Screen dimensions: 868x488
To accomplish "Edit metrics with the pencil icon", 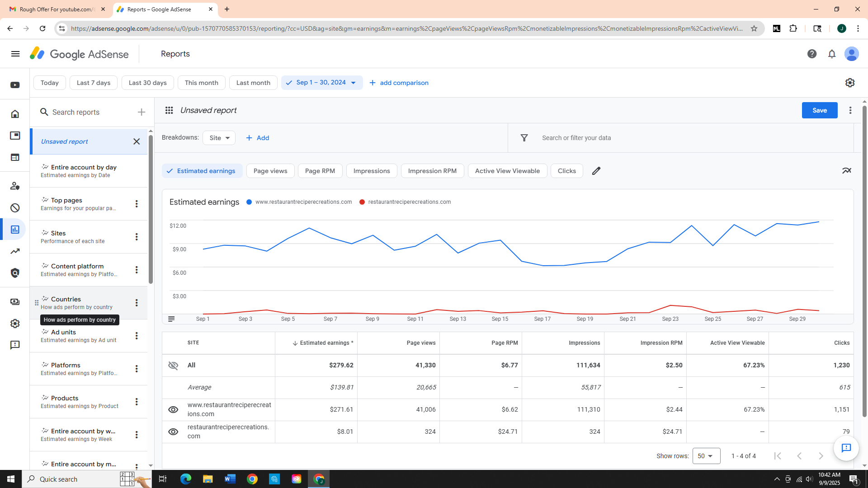I will (596, 171).
